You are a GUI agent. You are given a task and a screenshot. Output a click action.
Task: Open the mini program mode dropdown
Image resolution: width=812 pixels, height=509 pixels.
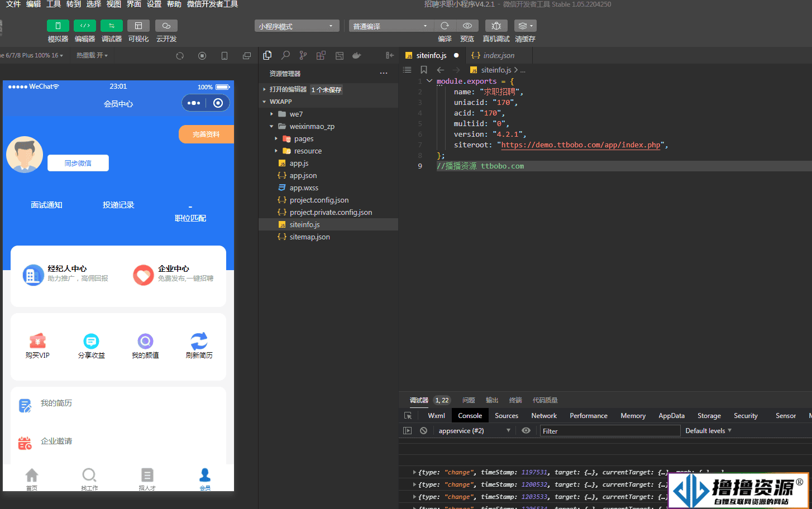297,26
